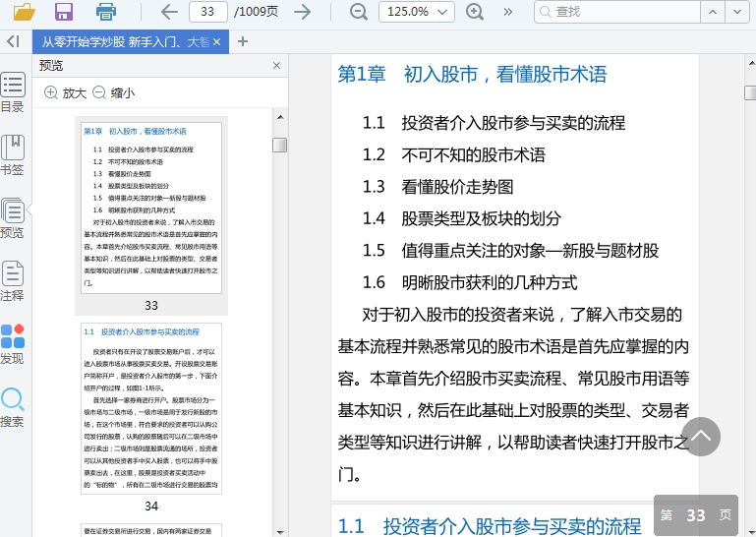
Task: Open the 搜索 search panel
Action: (13, 407)
